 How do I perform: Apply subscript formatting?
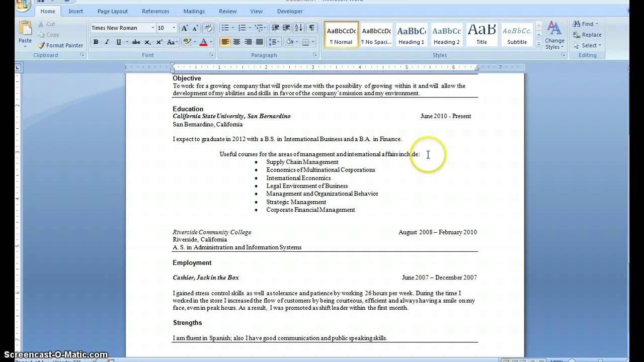(x=148, y=42)
